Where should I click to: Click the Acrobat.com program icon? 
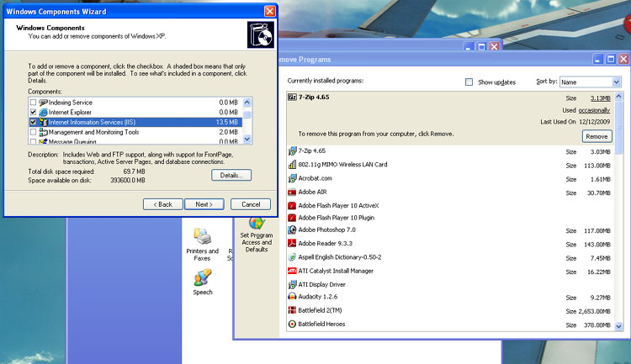(x=292, y=178)
